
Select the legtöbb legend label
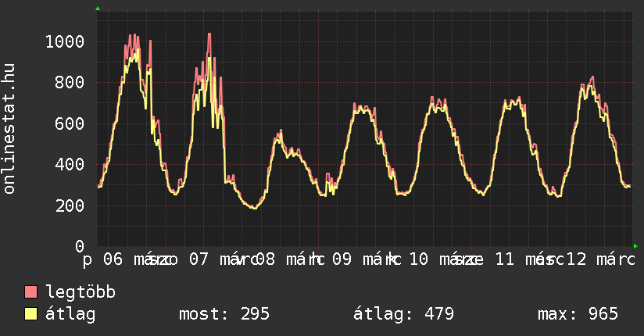(x=80, y=292)
